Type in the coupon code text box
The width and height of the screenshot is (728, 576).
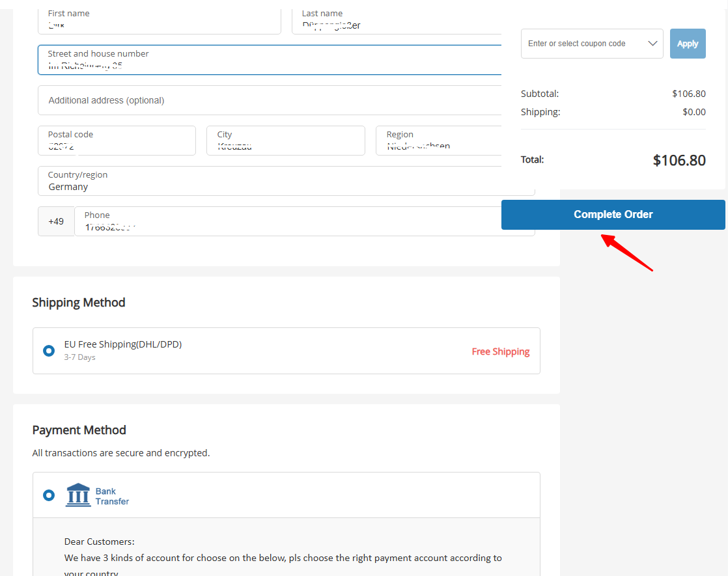583,44
